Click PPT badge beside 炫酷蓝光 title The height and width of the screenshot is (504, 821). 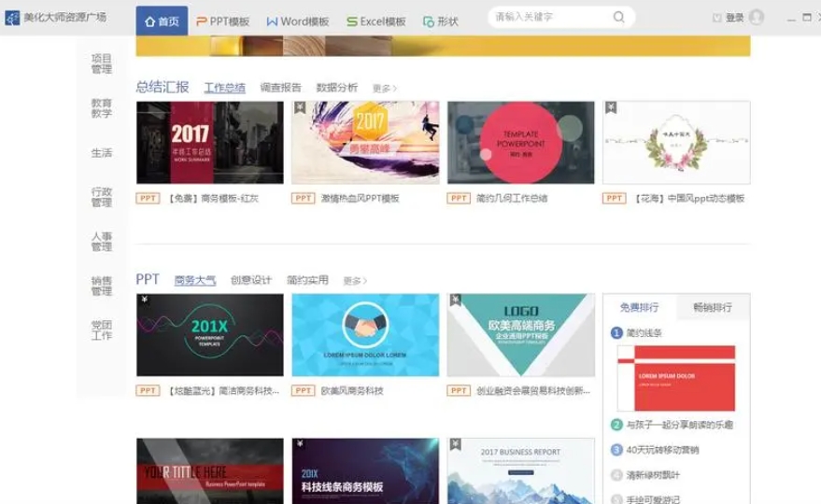(x=148, y=390)
